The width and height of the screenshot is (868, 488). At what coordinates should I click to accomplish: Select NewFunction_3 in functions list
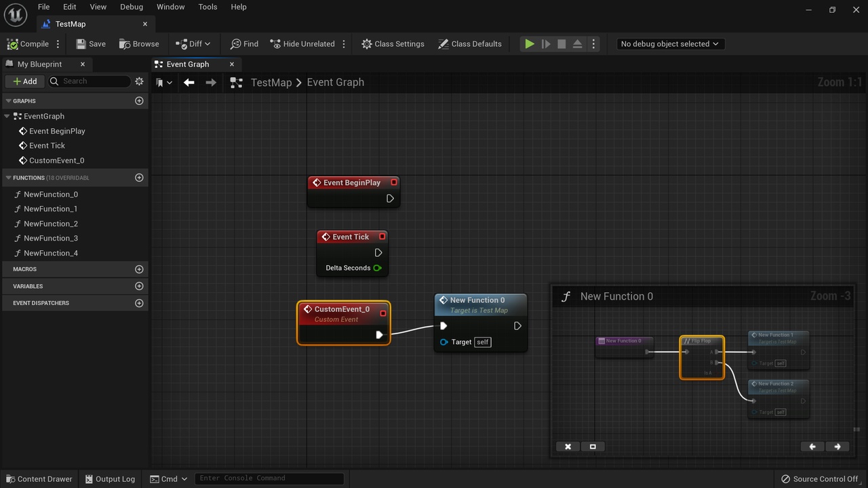[51, 238]
